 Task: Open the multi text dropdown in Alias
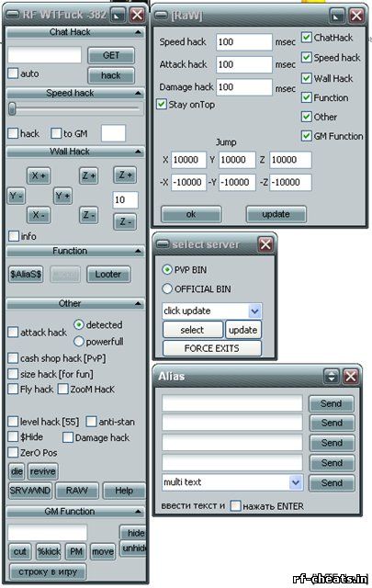coord(296,482)
